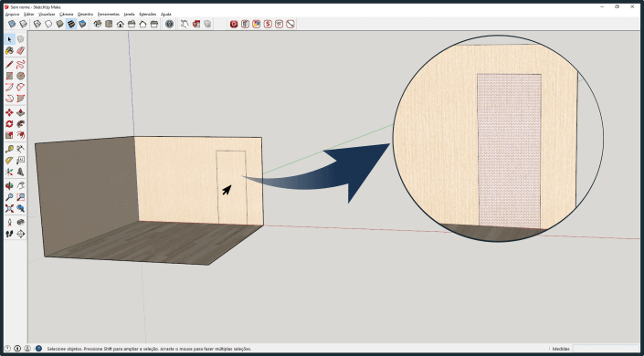Select the Line pencil tool
644x356 pixels.
(9, 65)
